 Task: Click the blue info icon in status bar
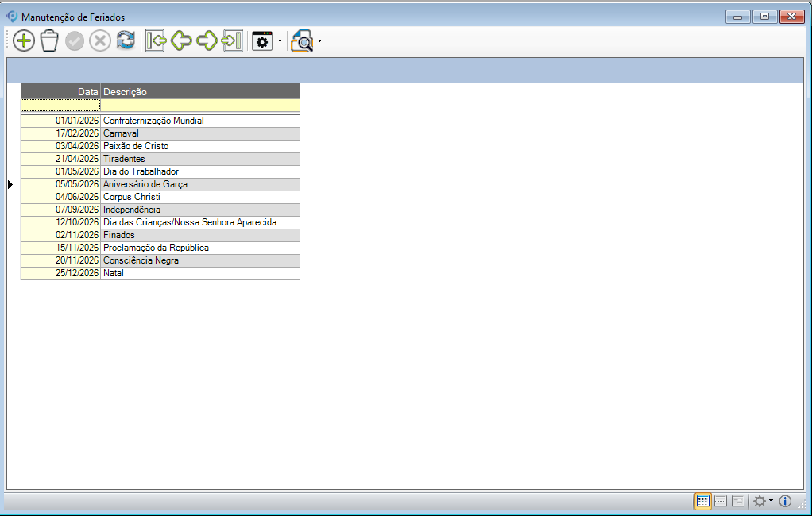pos(785,501)
